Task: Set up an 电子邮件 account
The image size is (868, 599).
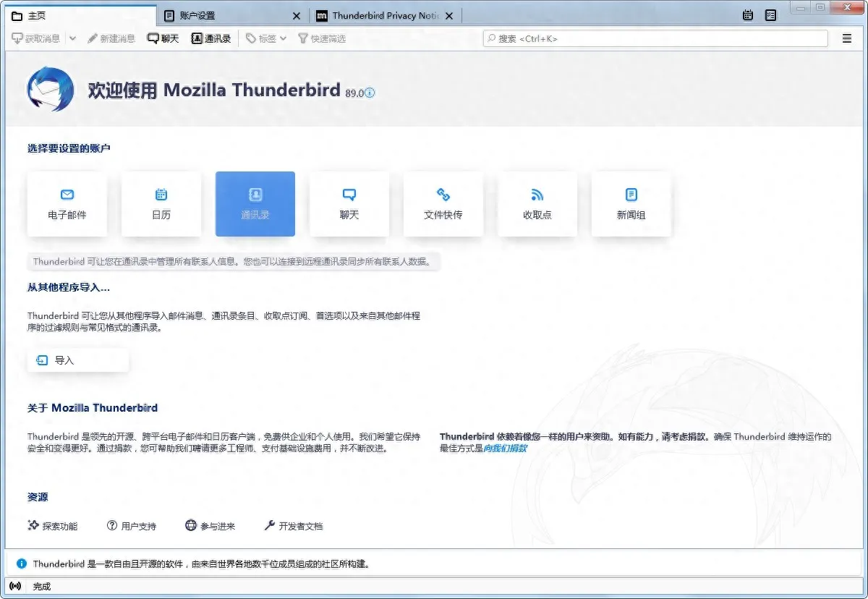Action: click(67, 204)
